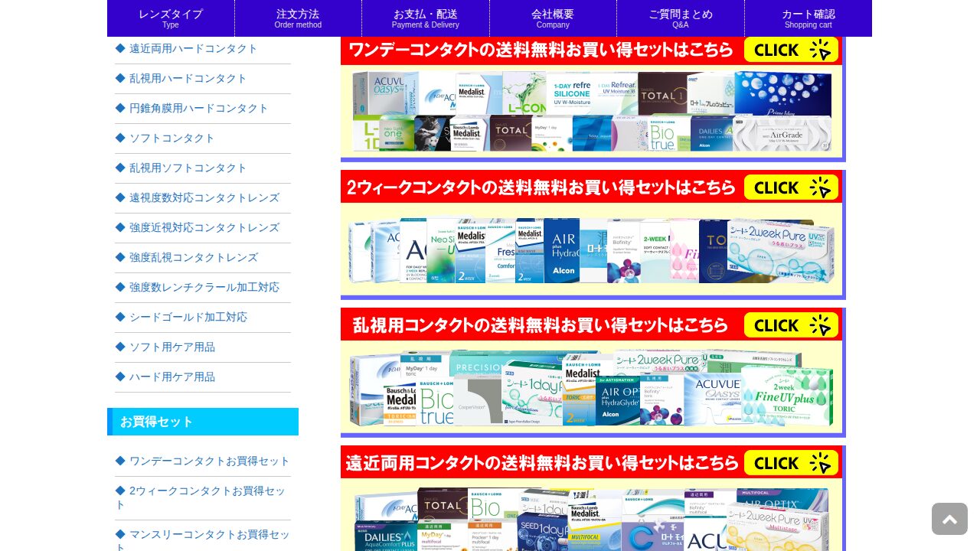The height and width of the screenshot is (551, 980).
Task: Open 遠視度数対応コンタクトレンズ link
Action: [x=204, y=197]
